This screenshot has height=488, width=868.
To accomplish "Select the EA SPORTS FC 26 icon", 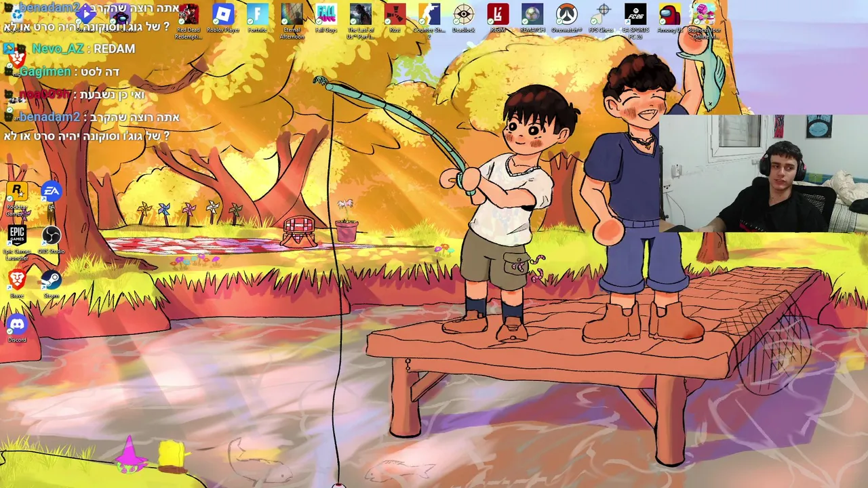I will point(635,20).
